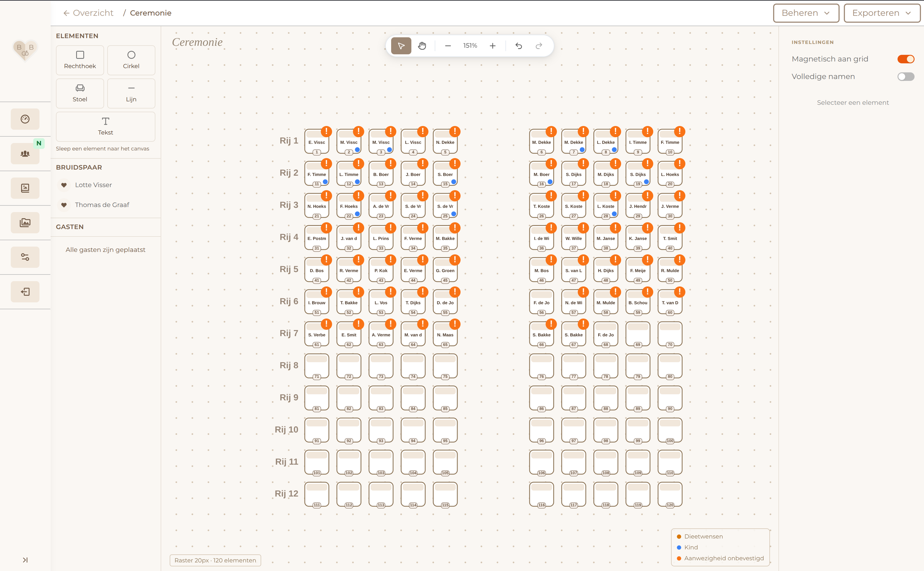The image size is (924, 571).
Task: Select empty seat 120
Action: [x=670, y=495]
